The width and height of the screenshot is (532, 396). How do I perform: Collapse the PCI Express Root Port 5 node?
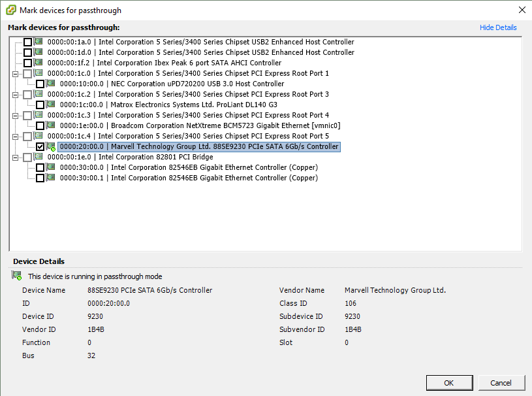(15, 137)
